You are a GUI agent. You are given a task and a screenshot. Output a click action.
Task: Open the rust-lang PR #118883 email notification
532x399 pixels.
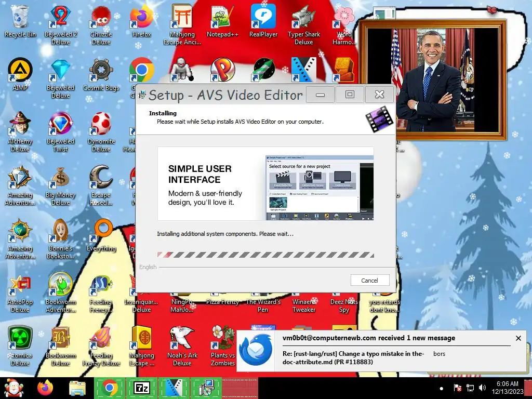point(353,357)
